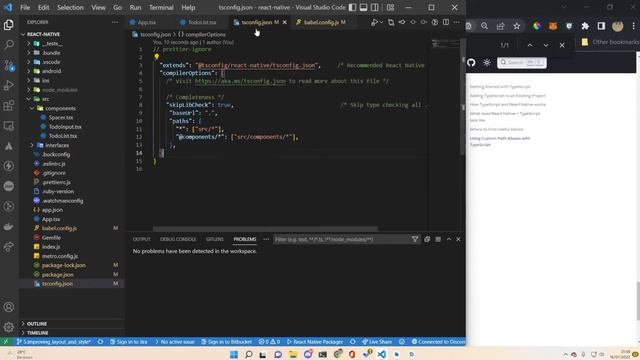Split the editor to the right
The image size is (640, 360).
tap(446, 22)
